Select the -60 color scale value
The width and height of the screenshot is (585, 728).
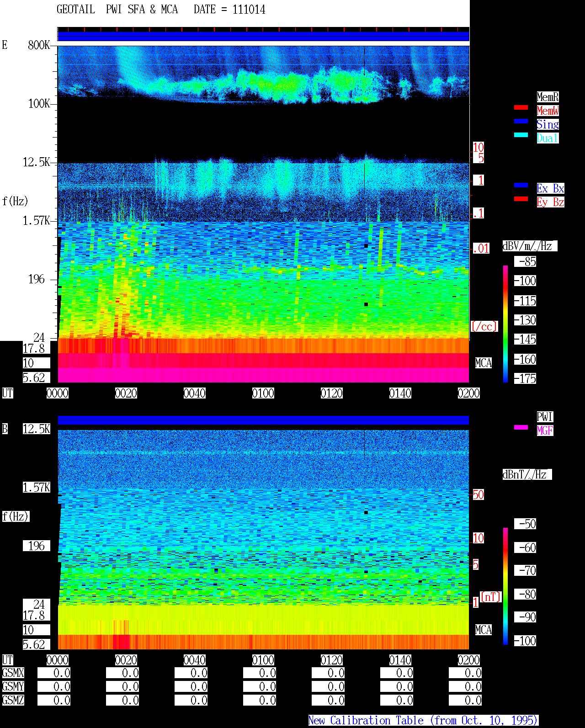coord(525,547)
